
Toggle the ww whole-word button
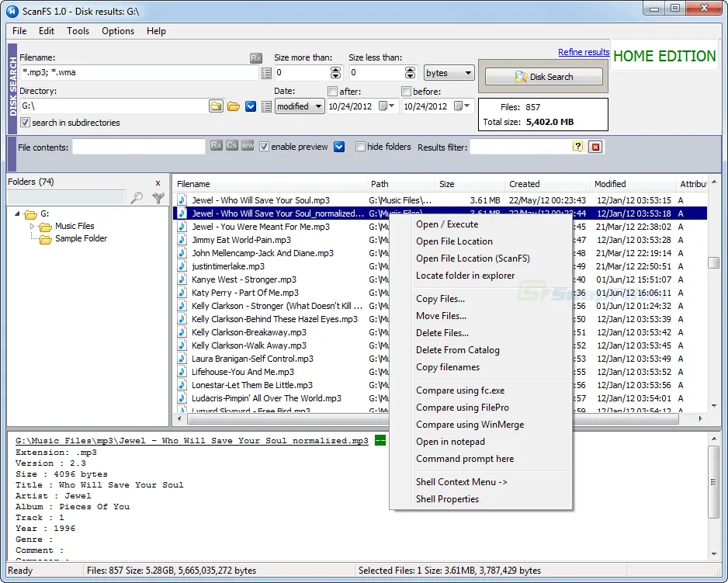[x=248, y=145]
